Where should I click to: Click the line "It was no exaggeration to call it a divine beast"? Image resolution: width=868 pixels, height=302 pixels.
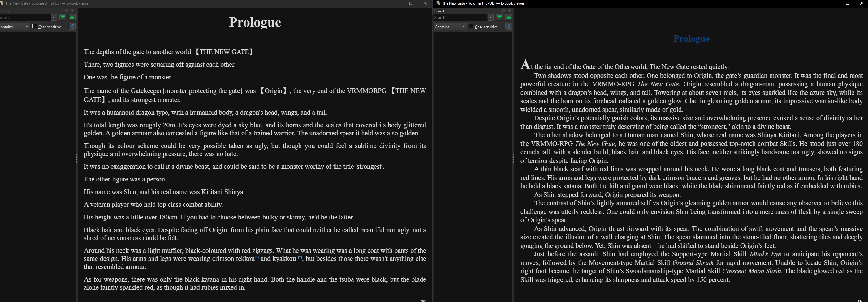coord(234,167)
